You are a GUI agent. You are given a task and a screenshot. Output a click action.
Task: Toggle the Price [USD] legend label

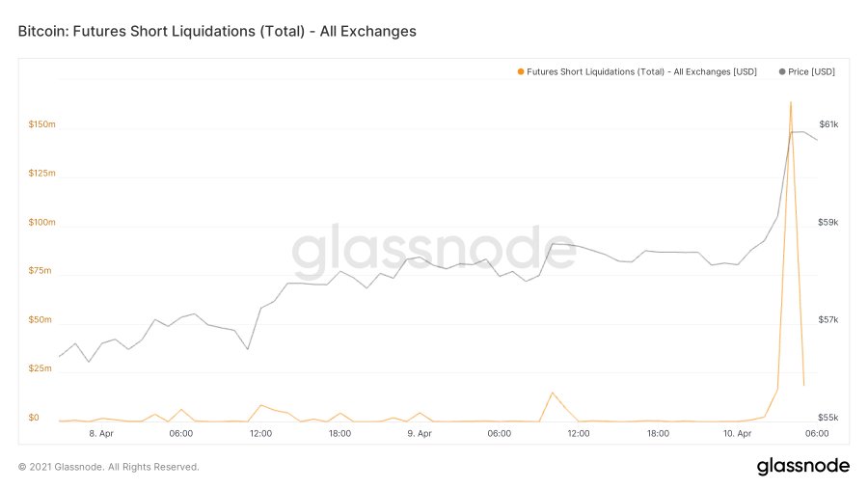coord(811,72)
